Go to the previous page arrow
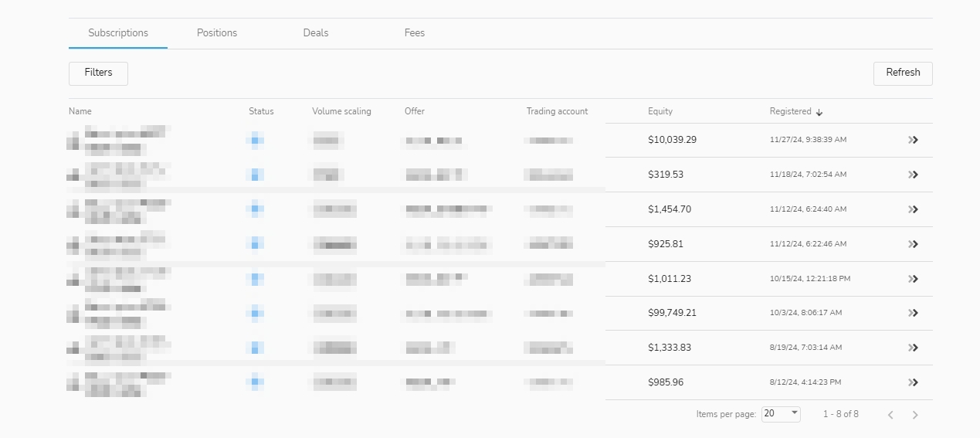The height and width of the screenshot is (438, 980). tap(890, 415)
